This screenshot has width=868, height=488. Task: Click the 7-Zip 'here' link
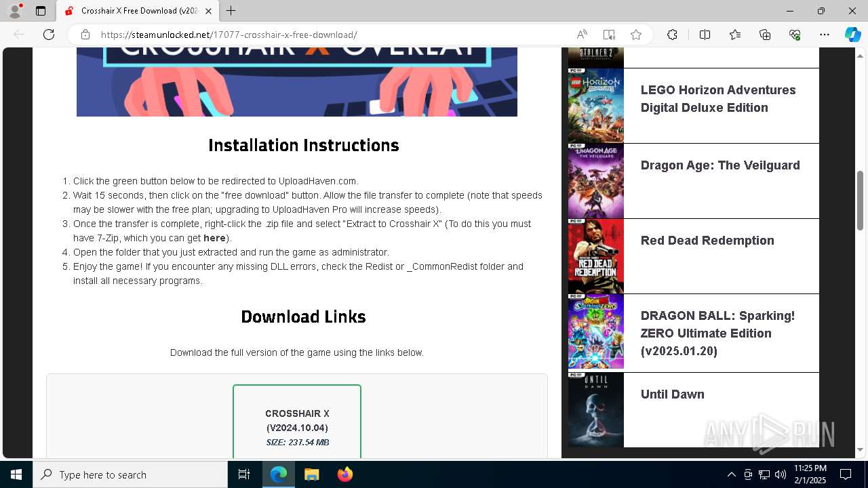[x=214, y=238]
